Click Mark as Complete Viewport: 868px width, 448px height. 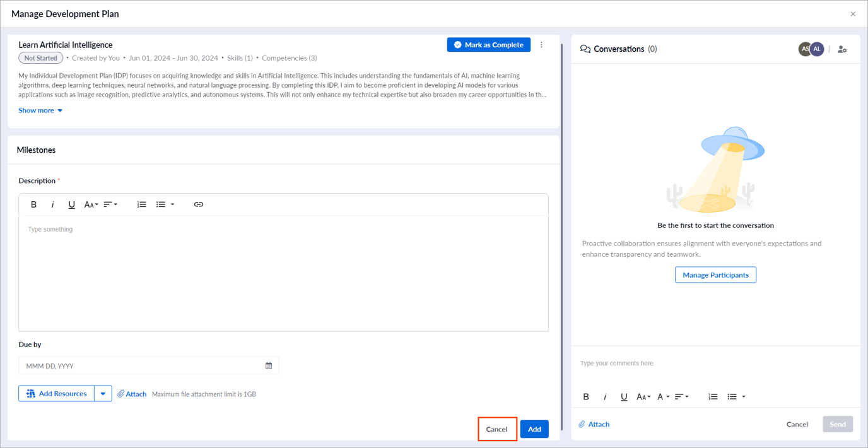pos(488,44)
